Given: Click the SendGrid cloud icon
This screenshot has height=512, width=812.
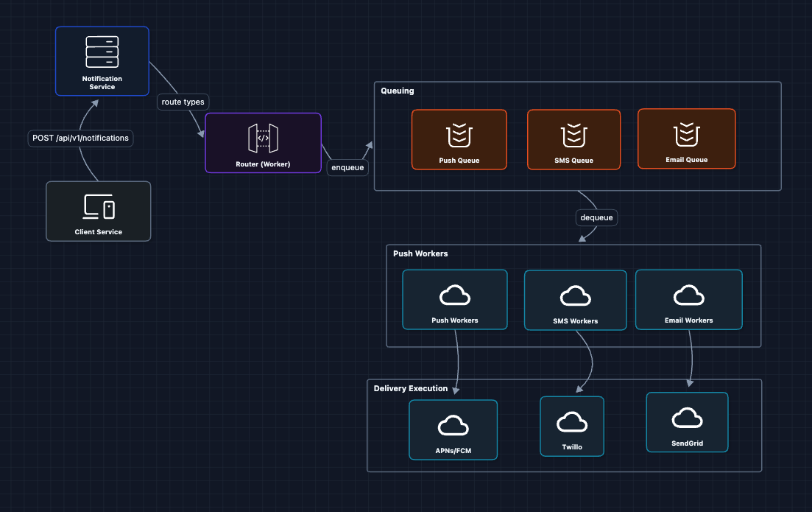Looking at the screenshot, I should point(687,418).
